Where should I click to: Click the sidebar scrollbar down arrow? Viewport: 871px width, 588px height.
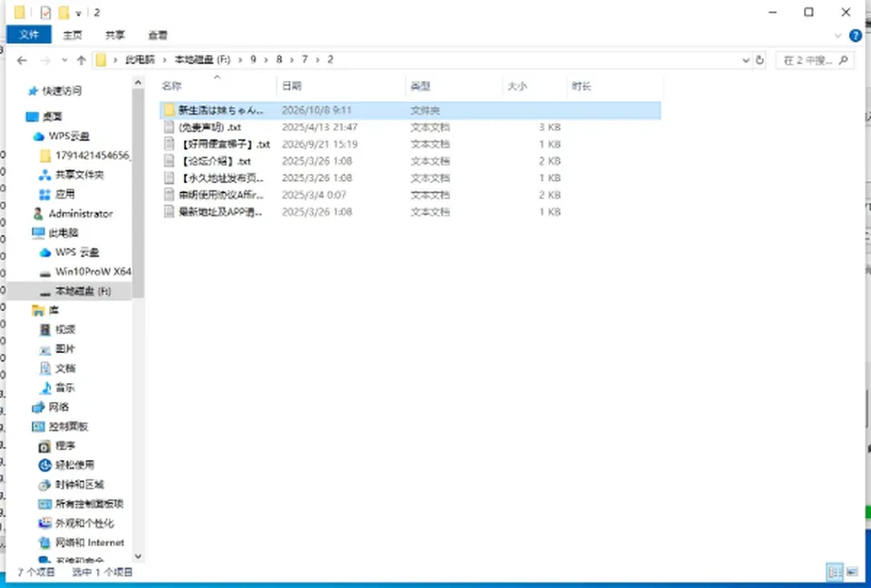pos(138,556)
